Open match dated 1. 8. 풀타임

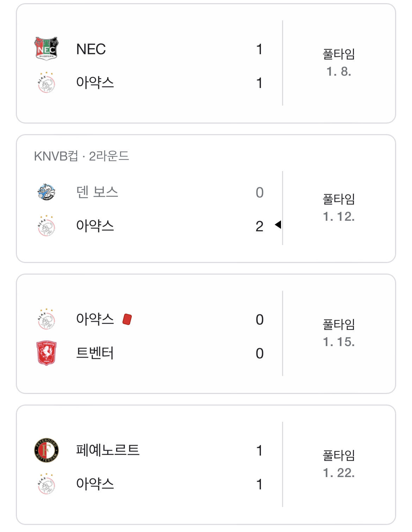tap(339, 63)
